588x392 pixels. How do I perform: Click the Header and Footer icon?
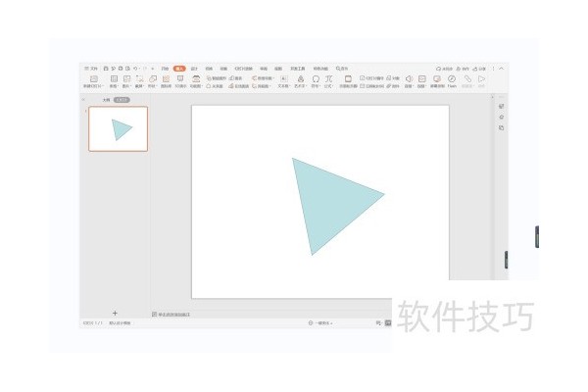[348, 78]
